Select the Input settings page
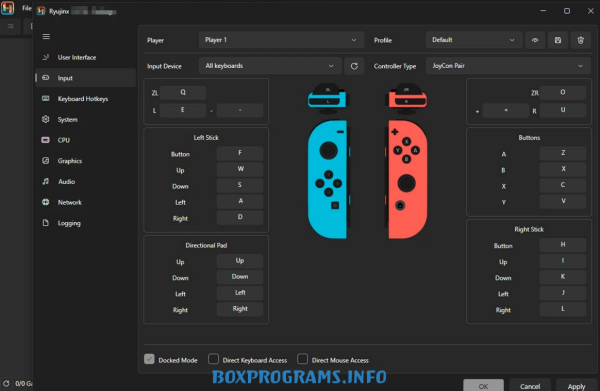Screen dimensions: 600x391 [85, 78]
